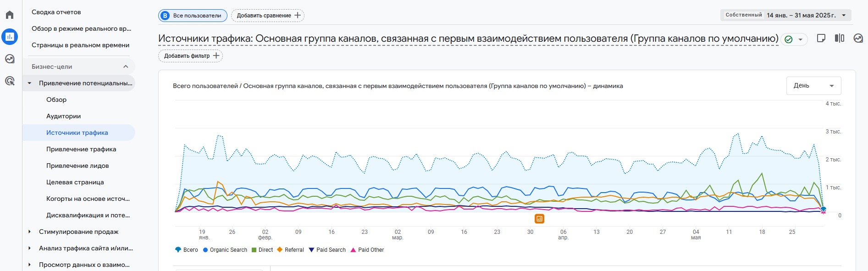The image size is (868, 271).
Task: Click Добавить сравнение button
Action: coord(268,16)
